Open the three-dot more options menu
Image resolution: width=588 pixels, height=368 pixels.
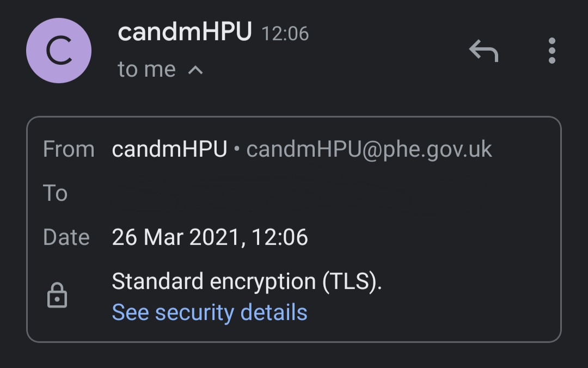(x=552, y=51)
